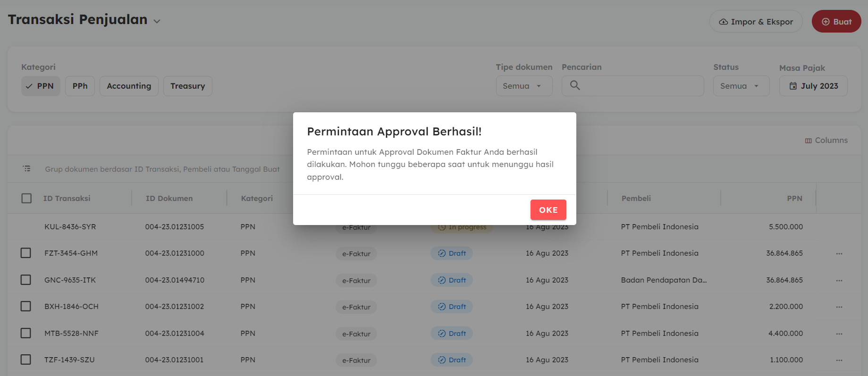Open more options for MTB-5528-NNF row

coord(839,334)
